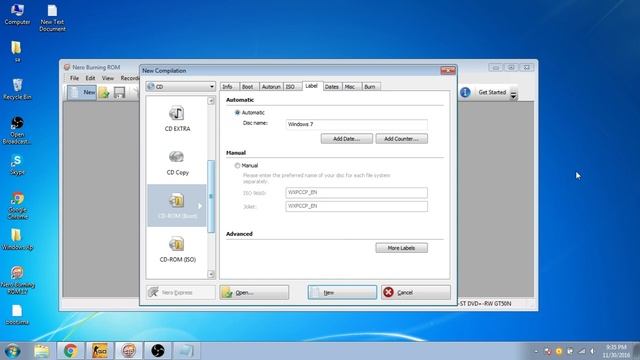Click compilation list scroll-down arrow
640x360 pixels.
click(211, 274)
